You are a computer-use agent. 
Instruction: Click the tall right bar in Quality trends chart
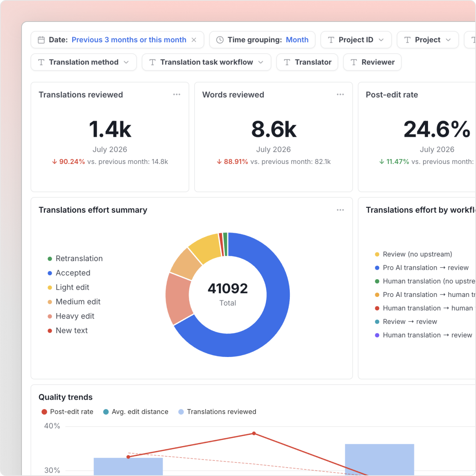pos(379,460)
